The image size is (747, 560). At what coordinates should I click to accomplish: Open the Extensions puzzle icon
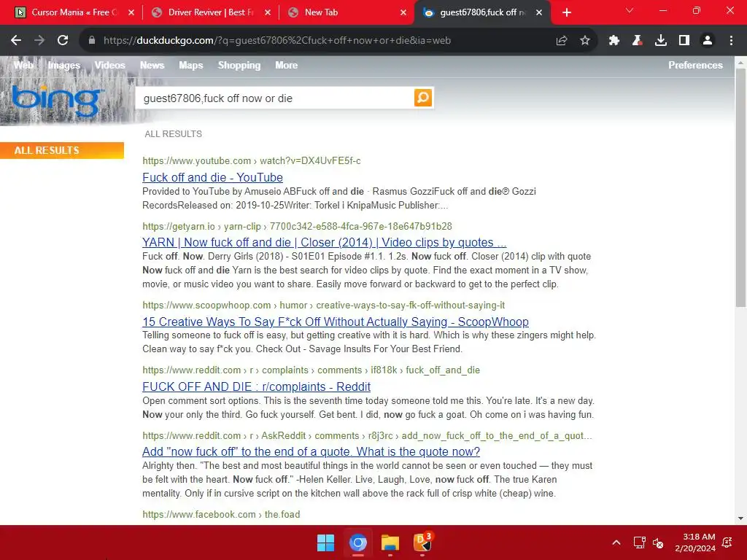tap(614, 41)
